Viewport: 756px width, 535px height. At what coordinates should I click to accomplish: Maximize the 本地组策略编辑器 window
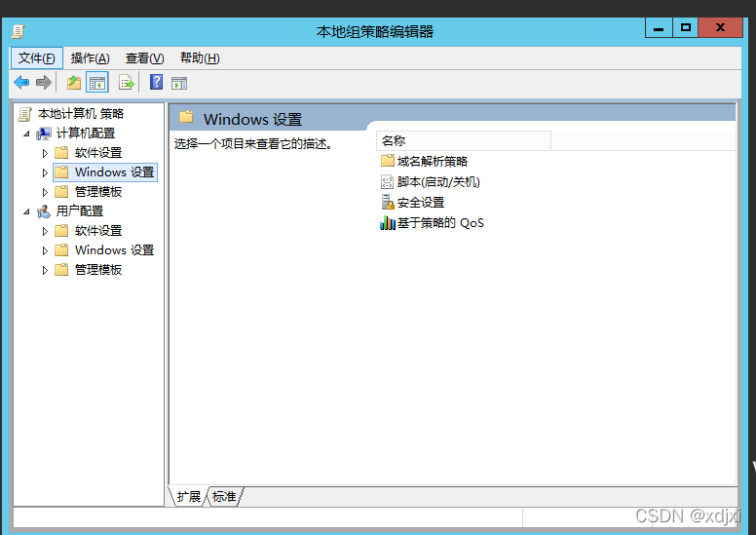pyautogui.click(x=685, y=28)
